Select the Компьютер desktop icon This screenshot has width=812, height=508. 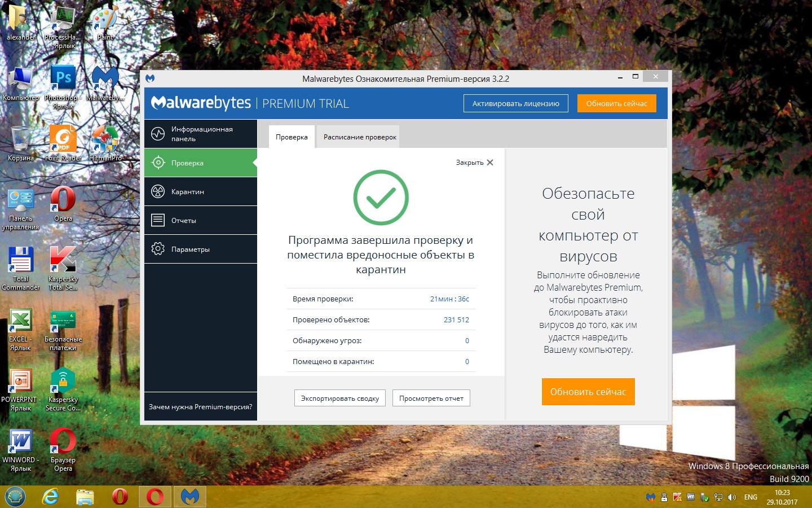[x=21, y=84]
